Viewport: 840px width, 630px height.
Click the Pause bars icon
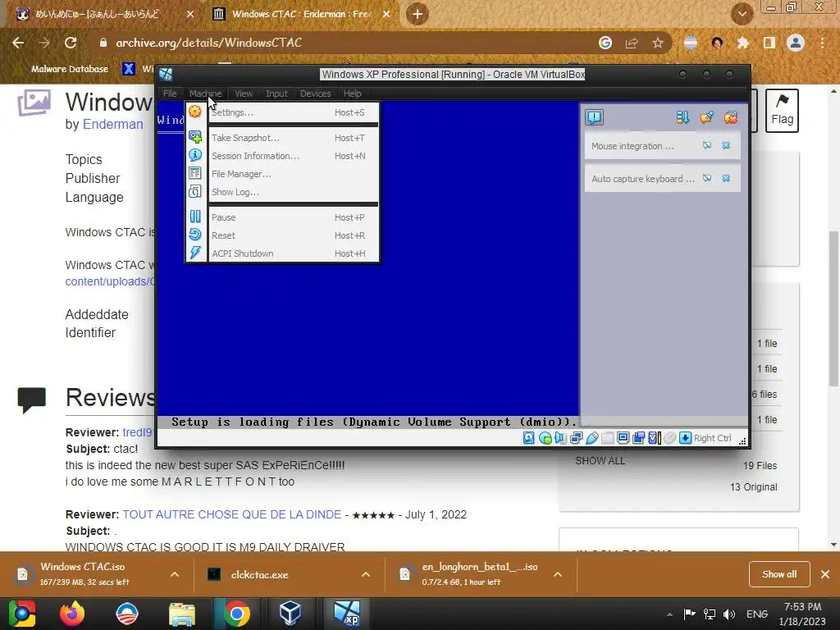tap(195, 217)
